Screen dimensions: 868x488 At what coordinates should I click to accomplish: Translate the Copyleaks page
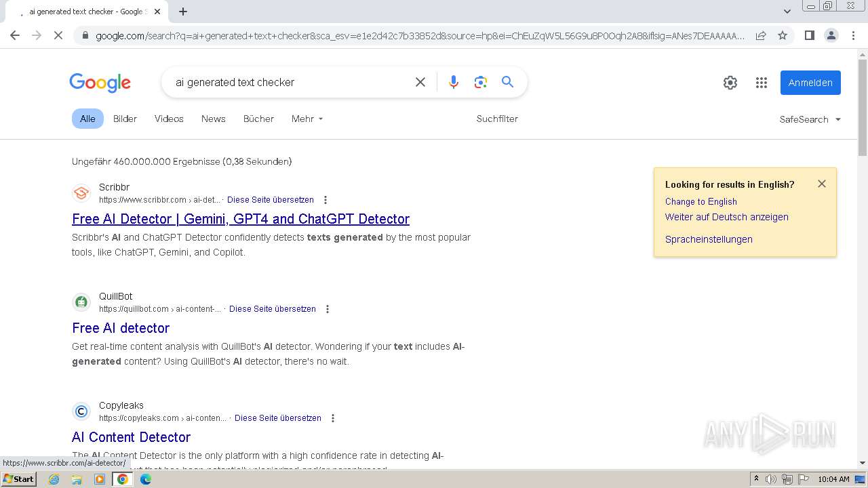coord(278,418)
